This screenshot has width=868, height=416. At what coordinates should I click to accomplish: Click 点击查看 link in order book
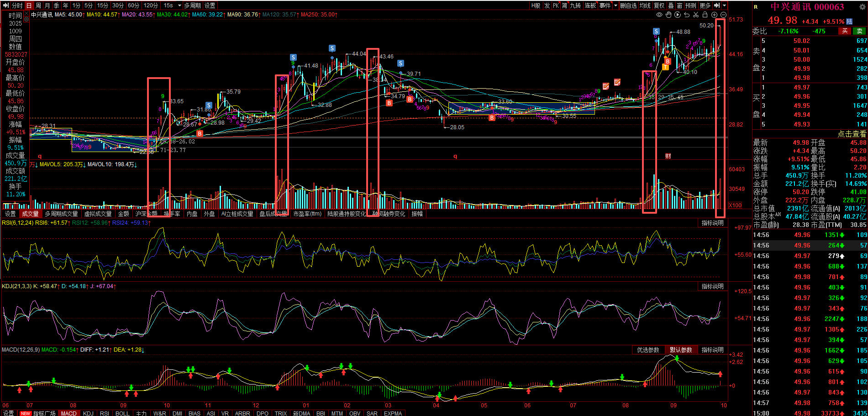tap(852, 134)
